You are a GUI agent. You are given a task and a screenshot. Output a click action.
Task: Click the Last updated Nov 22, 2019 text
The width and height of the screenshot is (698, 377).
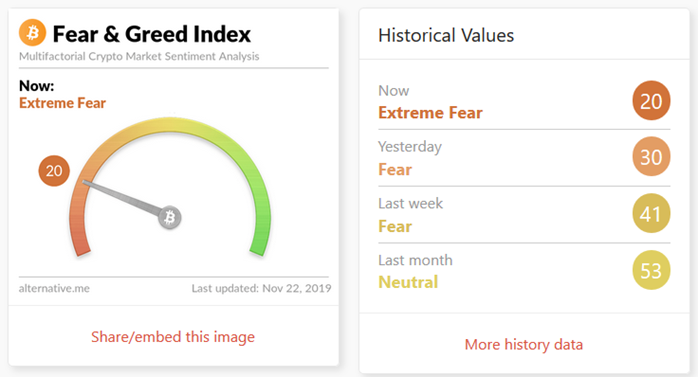click(x=261, y=288)
